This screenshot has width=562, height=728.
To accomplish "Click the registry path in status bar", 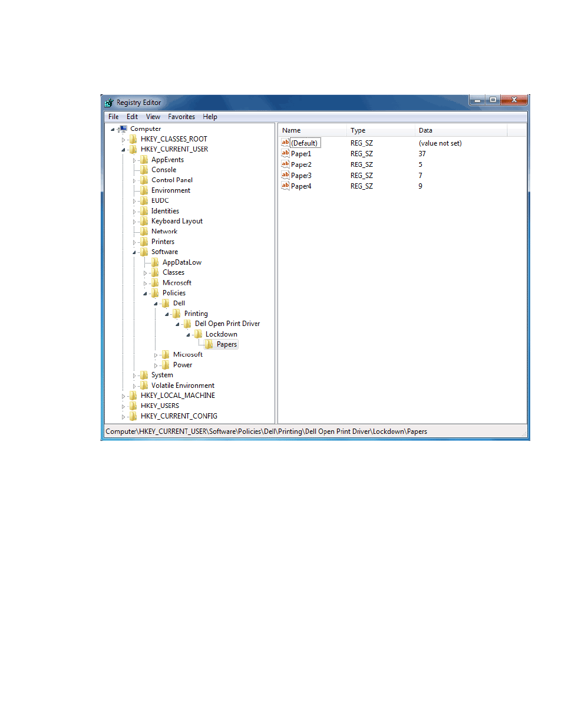I will click(x=266, y=431).
